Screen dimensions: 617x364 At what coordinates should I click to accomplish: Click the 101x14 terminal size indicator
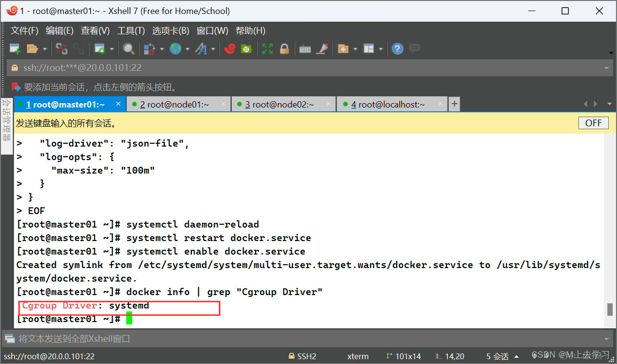[403, 356]
